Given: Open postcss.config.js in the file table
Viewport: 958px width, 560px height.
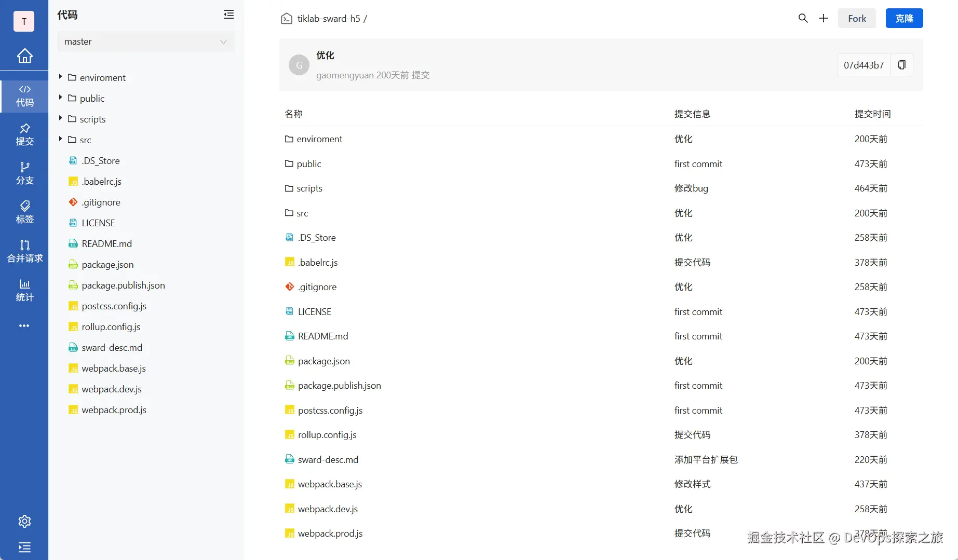Looking at the screenshot, I should pyautogui.click(x=330, y=411).
